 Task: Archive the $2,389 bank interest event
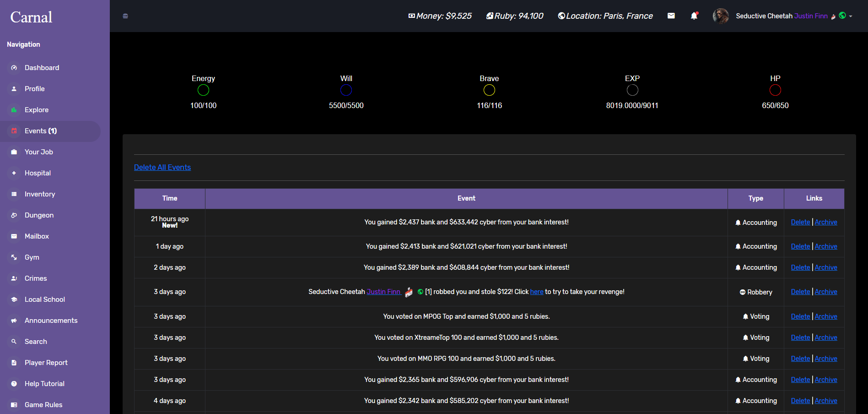826,267
